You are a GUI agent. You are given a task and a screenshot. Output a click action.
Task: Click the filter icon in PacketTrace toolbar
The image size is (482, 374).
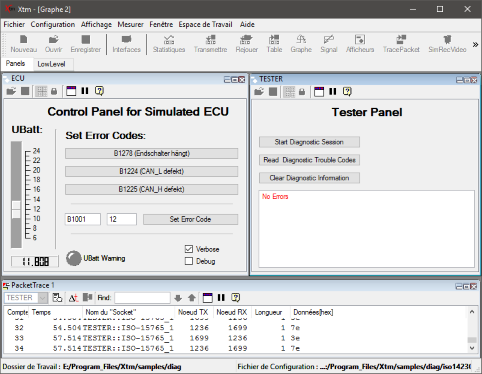click(57, 297)
